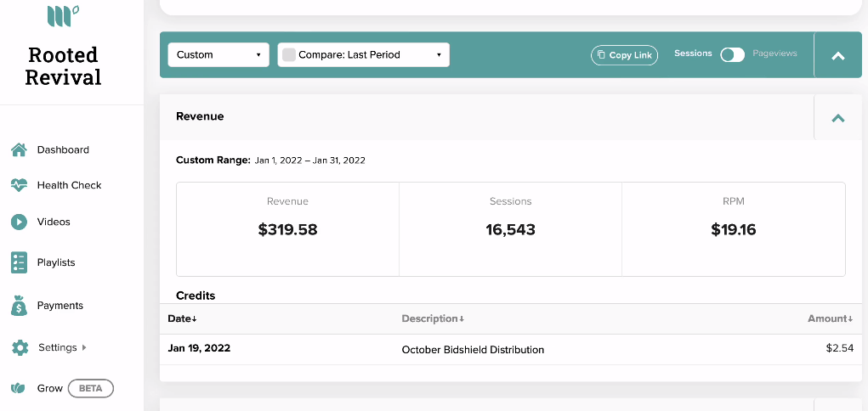Click the Playlists list icon
Viewport: 868px width, 411px height.
(19, 262)
